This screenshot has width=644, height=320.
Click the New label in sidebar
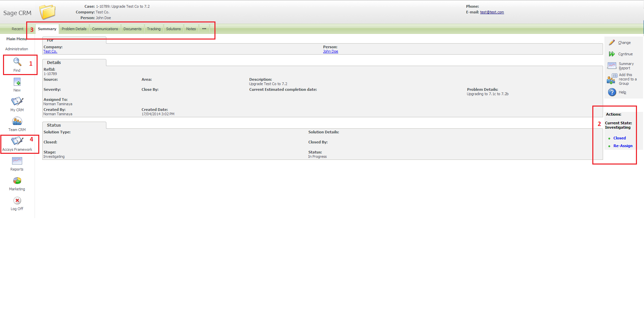[x=17, y=90]
